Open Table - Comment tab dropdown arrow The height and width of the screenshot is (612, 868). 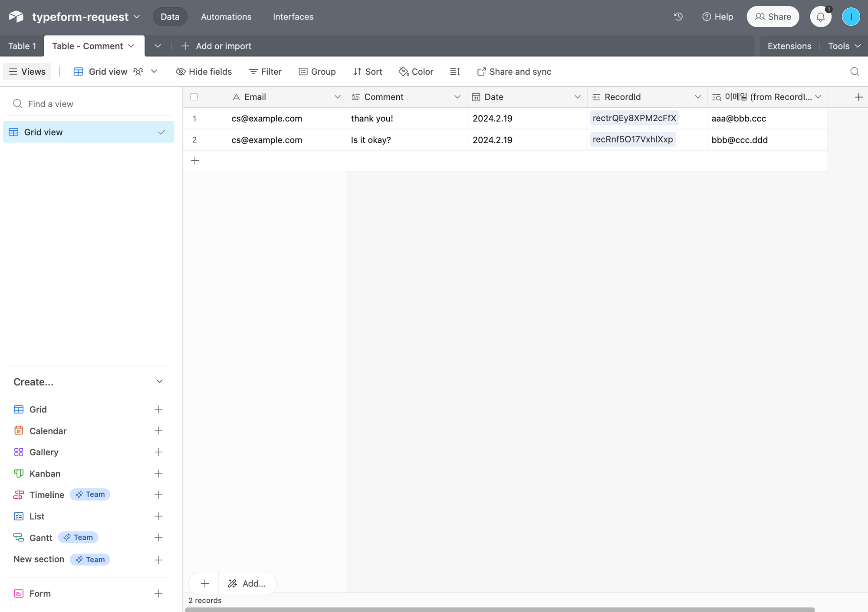pos(132,46)
